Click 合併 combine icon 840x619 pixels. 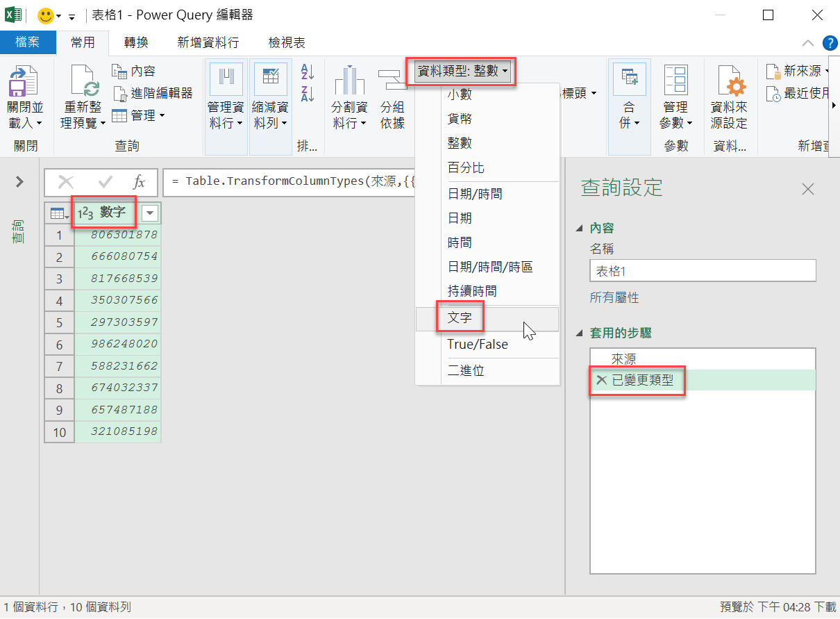tap(629, 78)
